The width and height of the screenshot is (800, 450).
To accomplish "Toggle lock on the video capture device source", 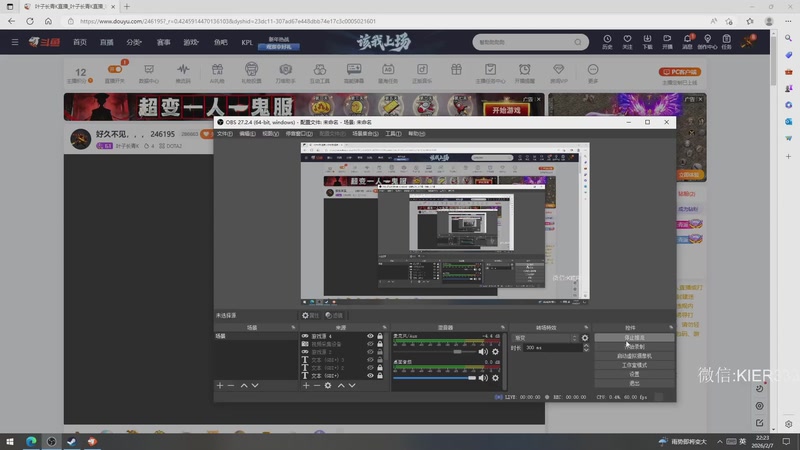I will (380, 344).
